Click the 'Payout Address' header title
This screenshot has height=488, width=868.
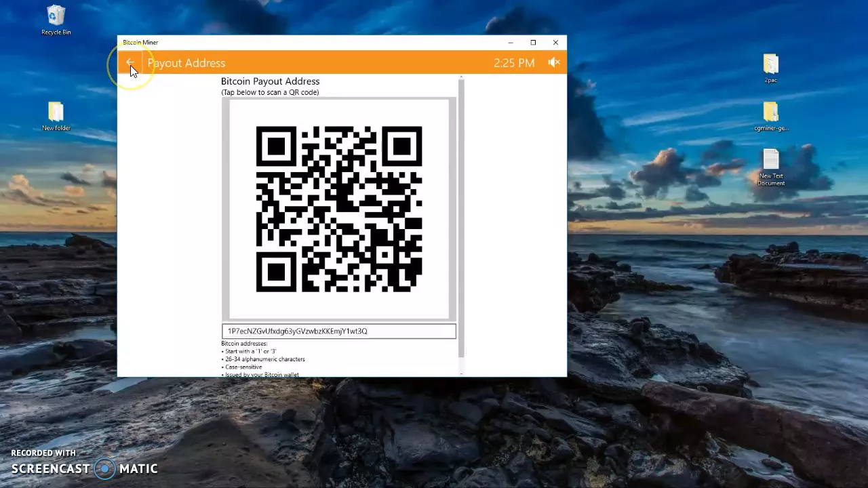point(186,63)
